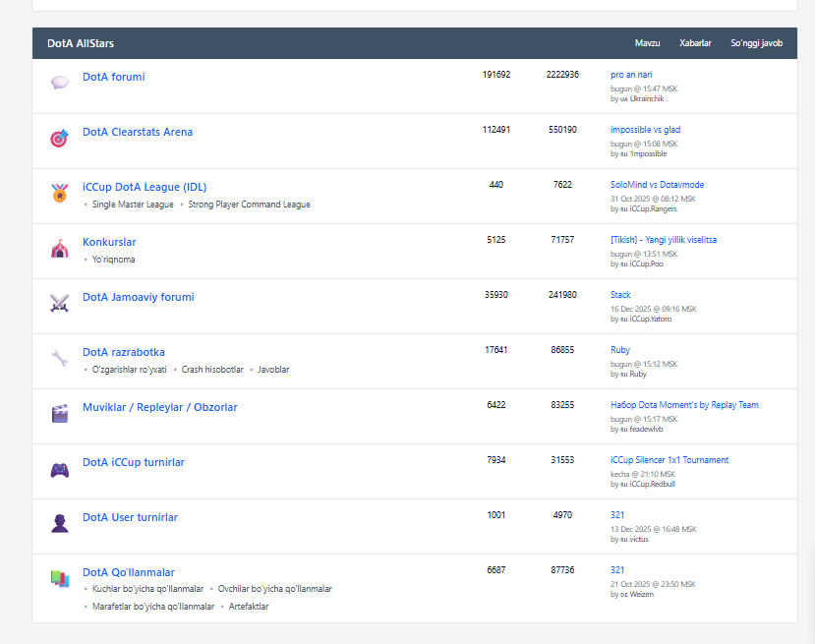Screen dimensions: 815x644
Task: Click the clapperboard icon for Muviklar / Repleylar / Obzorlar
Action: coord(60,413)
